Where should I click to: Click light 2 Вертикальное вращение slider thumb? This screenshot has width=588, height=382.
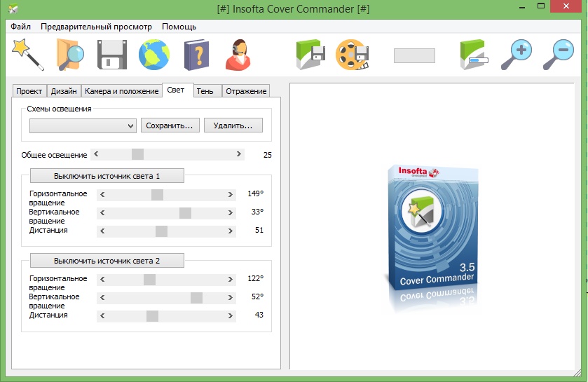(x=196, y=298)
